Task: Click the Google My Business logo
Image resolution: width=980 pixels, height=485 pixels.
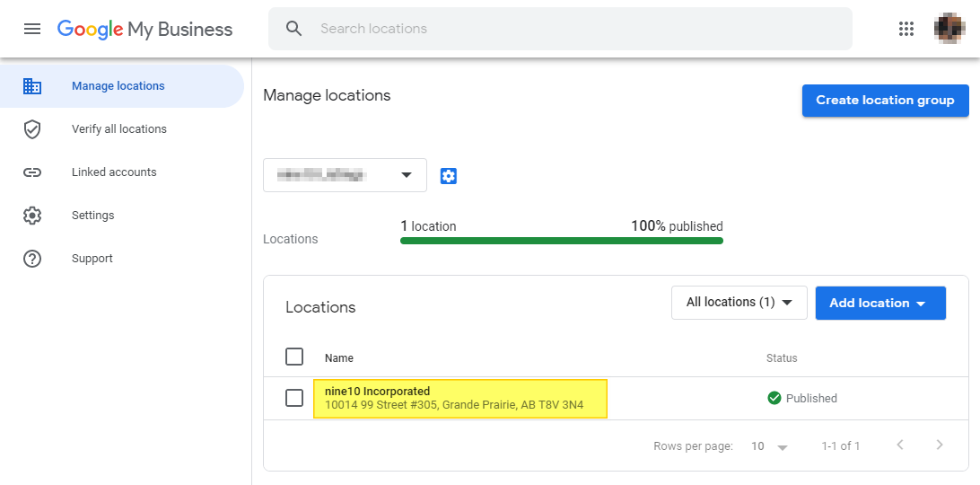Action: click(x=145, y=29)
